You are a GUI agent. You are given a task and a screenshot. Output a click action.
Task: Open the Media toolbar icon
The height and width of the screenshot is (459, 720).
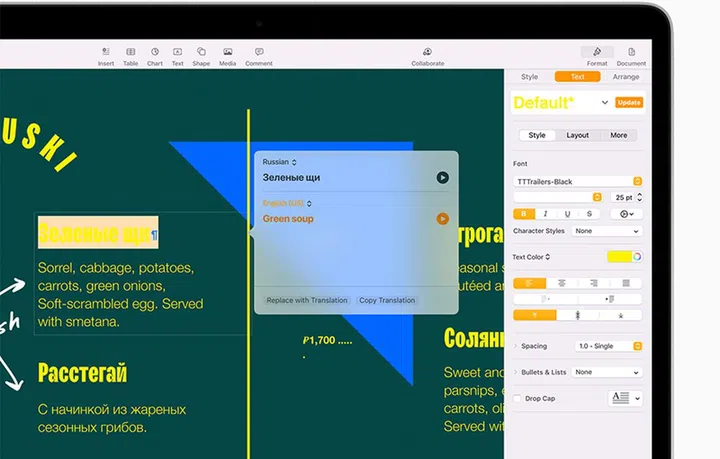point(228,55)
